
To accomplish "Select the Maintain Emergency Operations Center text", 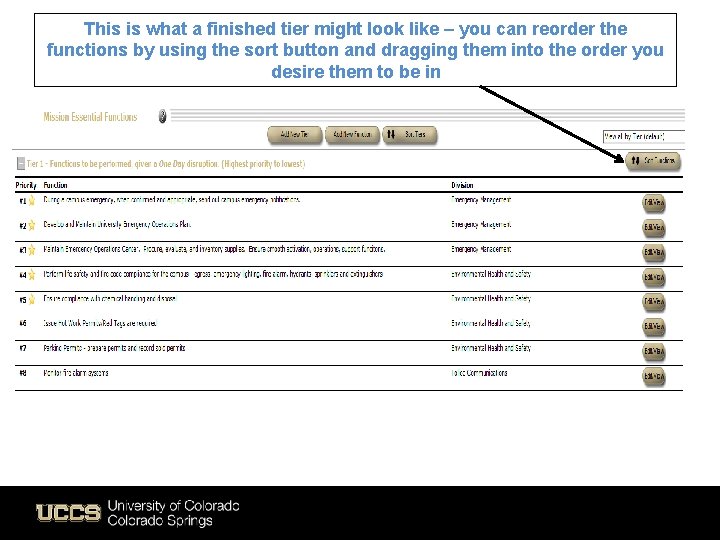I will (x=214, y=249).
